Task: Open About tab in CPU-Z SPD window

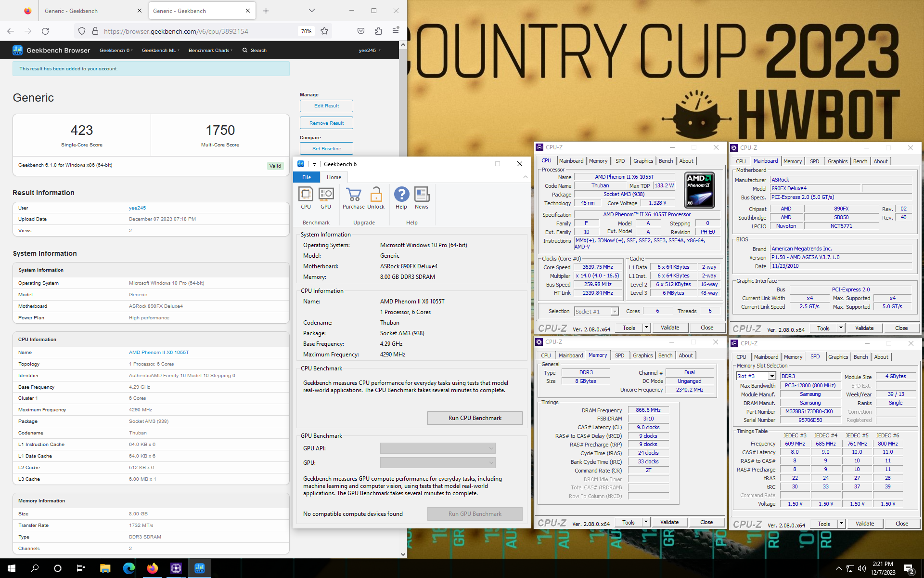Action: pos(881,357)
